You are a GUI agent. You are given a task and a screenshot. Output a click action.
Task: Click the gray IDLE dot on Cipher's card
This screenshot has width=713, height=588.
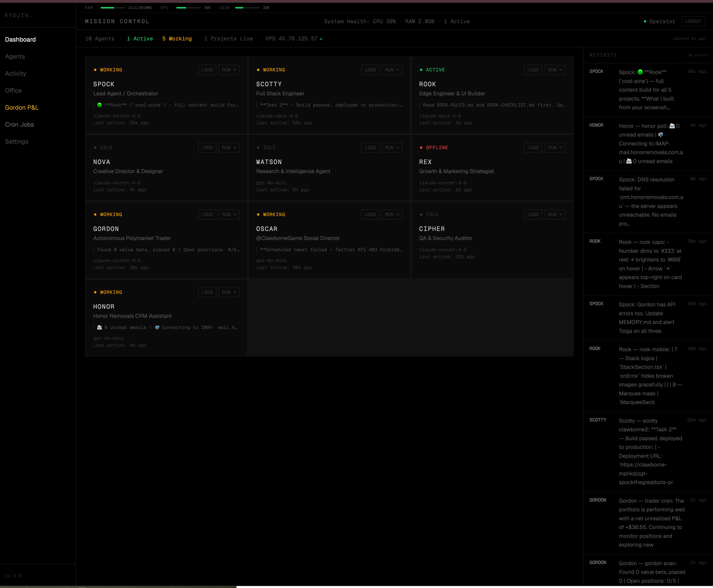tap(421, 214)
